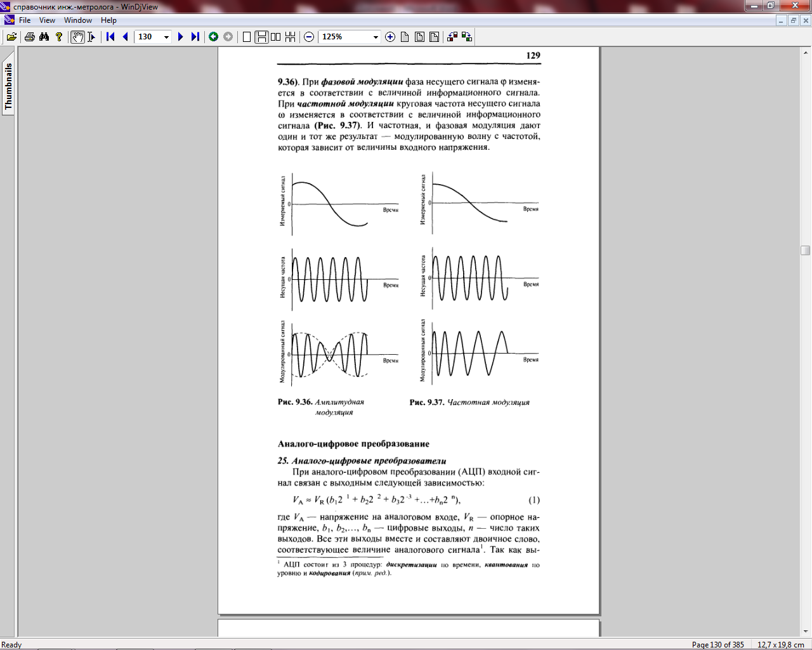Select the text selection cursor tool
The height and width of the screenshot is (650, 812).
pyautogui.click(x=91, y=37)
